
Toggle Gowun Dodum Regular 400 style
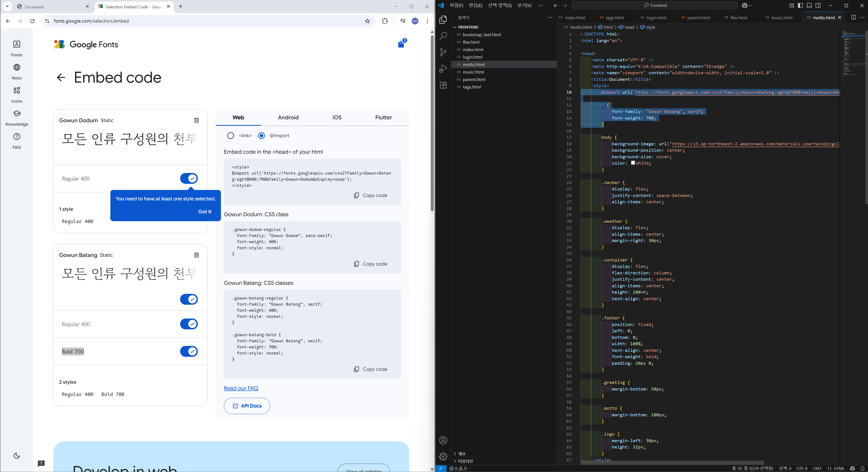189,178
